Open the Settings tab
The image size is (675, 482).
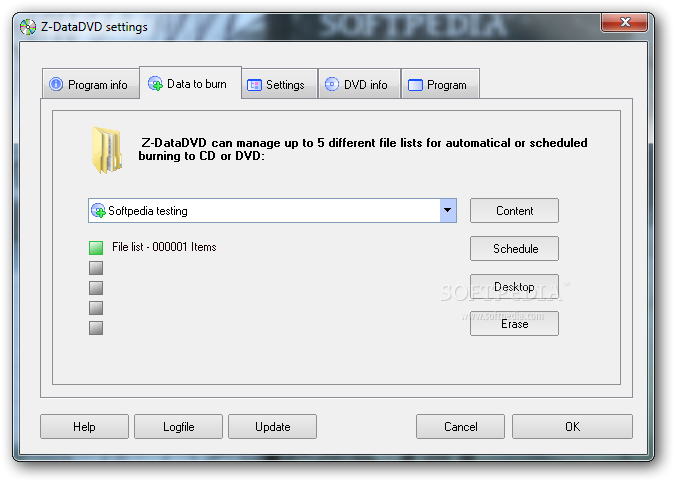click(x=279, y=84)
